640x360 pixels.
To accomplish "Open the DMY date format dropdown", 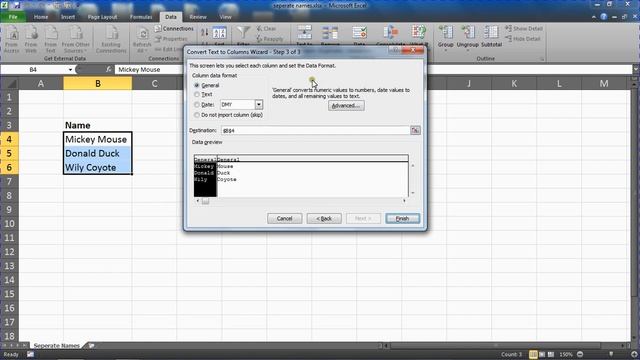I will [259, 104].
